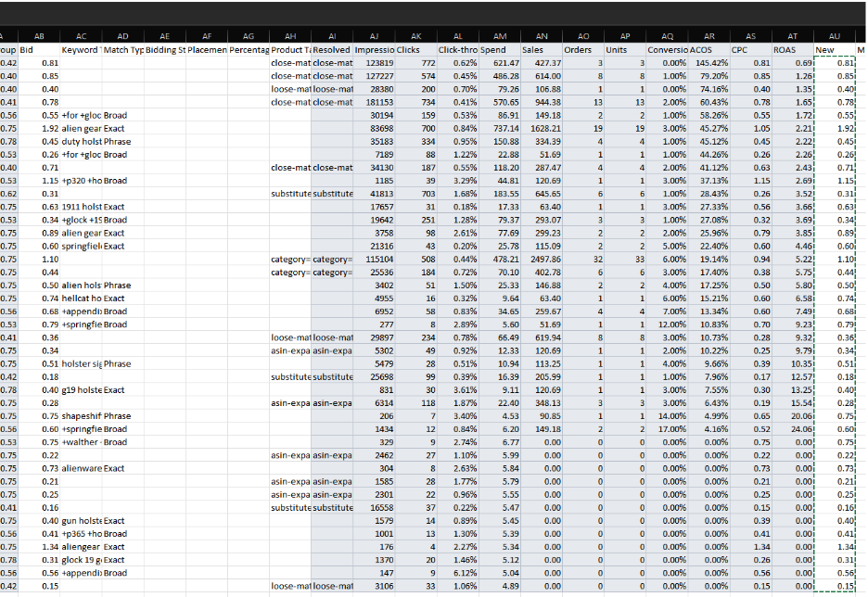
Task: Select keyword cell '+p365 +ho'
Action: [82, 534]
